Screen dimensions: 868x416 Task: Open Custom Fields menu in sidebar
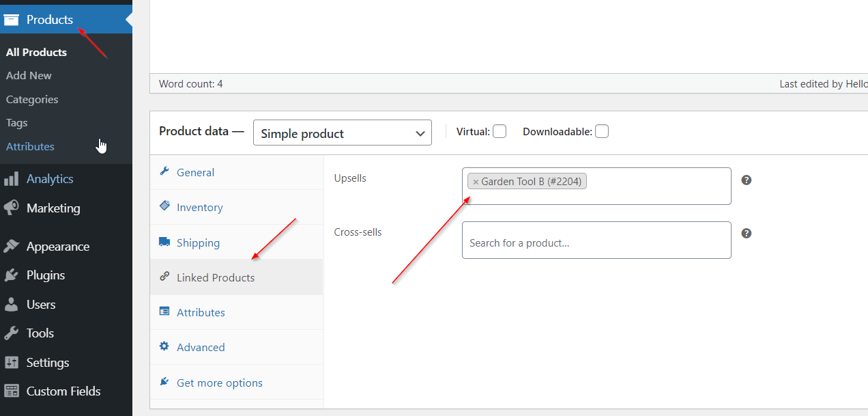[63, 391]
